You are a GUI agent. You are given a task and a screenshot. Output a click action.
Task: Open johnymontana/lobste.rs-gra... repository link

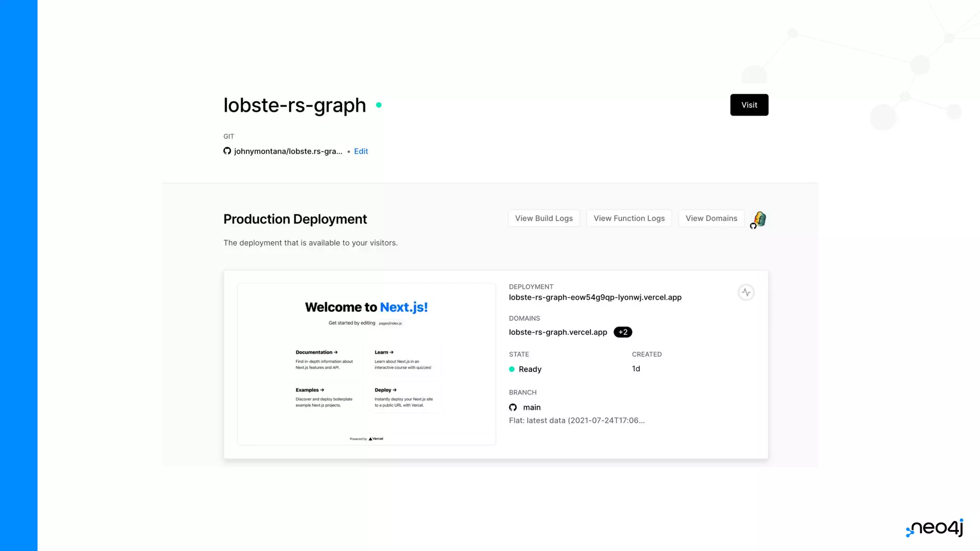point(288,151)
